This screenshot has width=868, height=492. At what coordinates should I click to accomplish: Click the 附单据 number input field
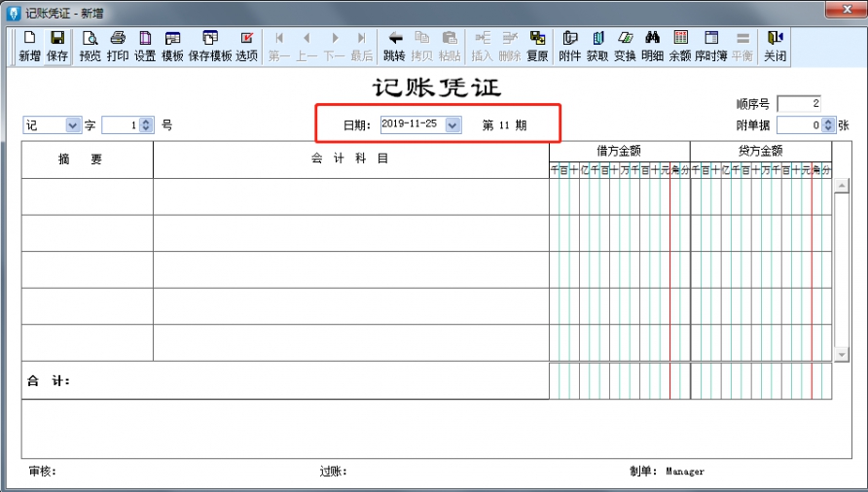pos(799,125)
